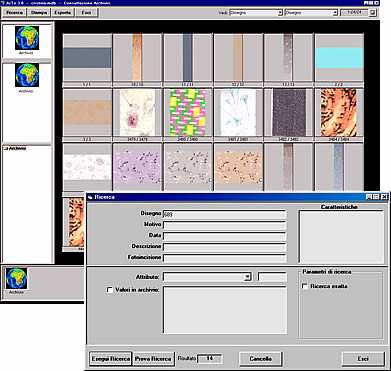Click the top Archivio globe icon

pyautogui.click(x=27, y=38)
